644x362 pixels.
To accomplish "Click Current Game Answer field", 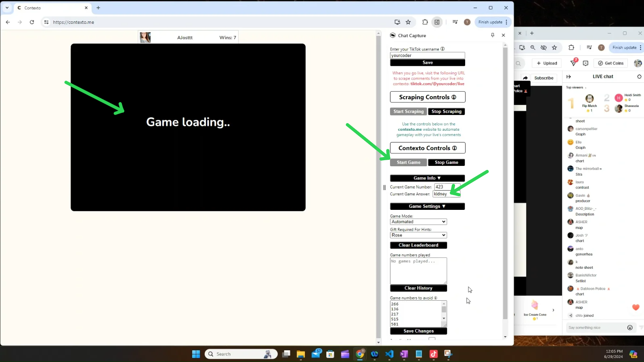I will tap(446, 194).
